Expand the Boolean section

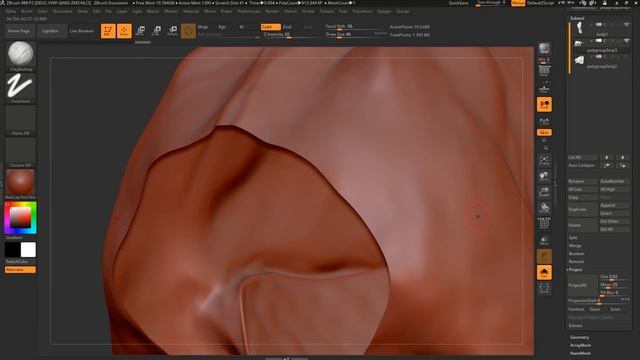coord(576,253)
